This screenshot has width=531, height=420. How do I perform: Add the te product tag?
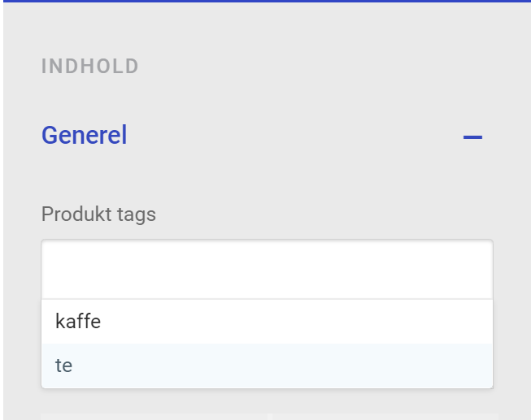click(64, 366)
